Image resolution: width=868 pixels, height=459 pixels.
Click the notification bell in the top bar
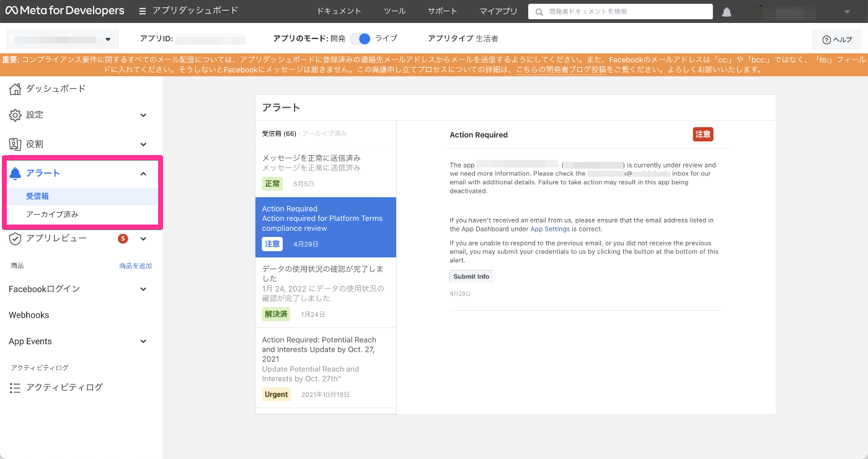[x=727, y=12]
